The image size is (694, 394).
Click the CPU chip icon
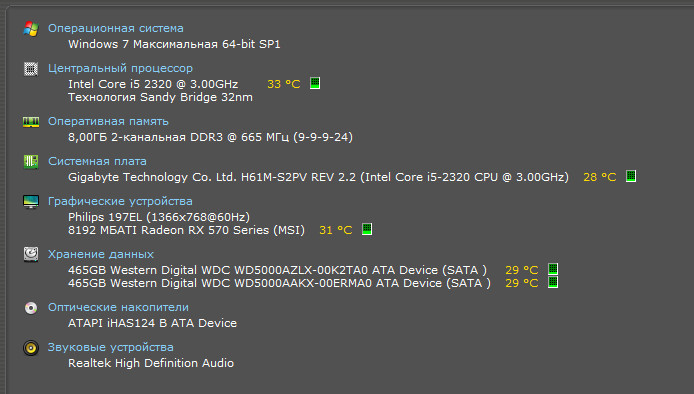[31, 69]
